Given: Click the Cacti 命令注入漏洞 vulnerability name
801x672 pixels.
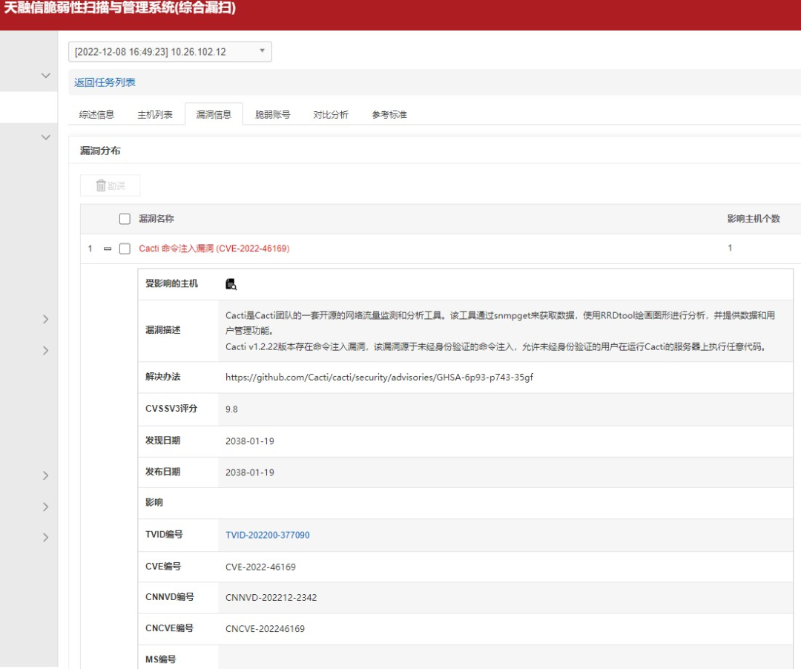Looking at the screenshot, I should pyautogui.click(x=214, y=248).
